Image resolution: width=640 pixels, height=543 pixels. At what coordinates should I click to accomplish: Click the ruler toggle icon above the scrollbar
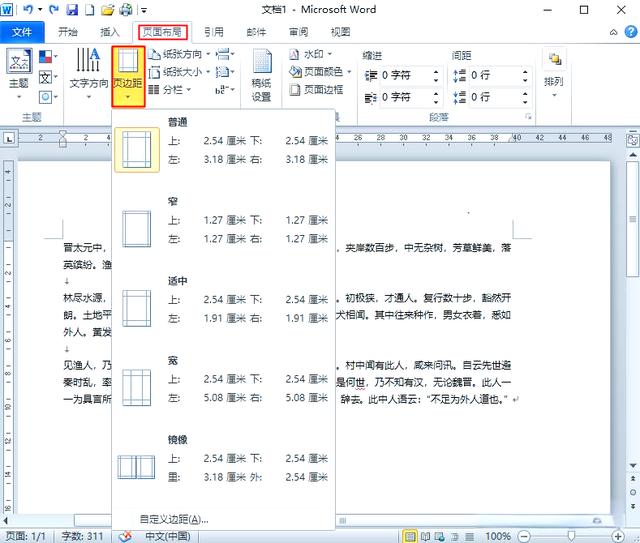coord(632,141)
